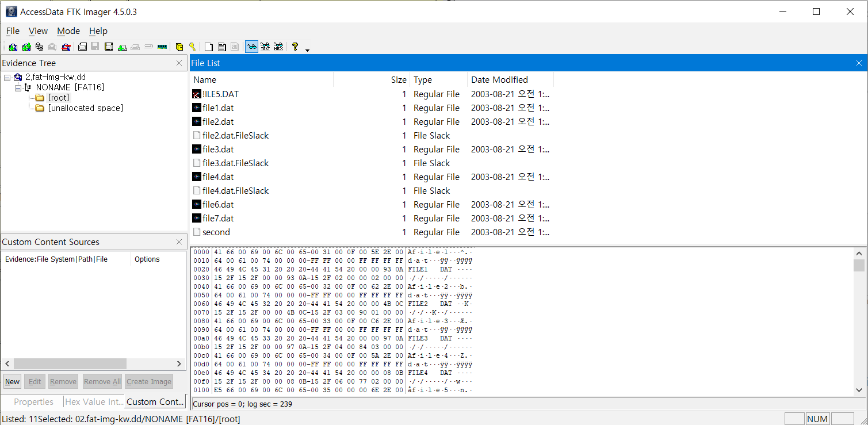Image resolution: width=868 pixels, height=425 pixels.
Task: Click right arrow of Custom Content scrollbar
Action: pyautogui.click(x=179, y=363)
